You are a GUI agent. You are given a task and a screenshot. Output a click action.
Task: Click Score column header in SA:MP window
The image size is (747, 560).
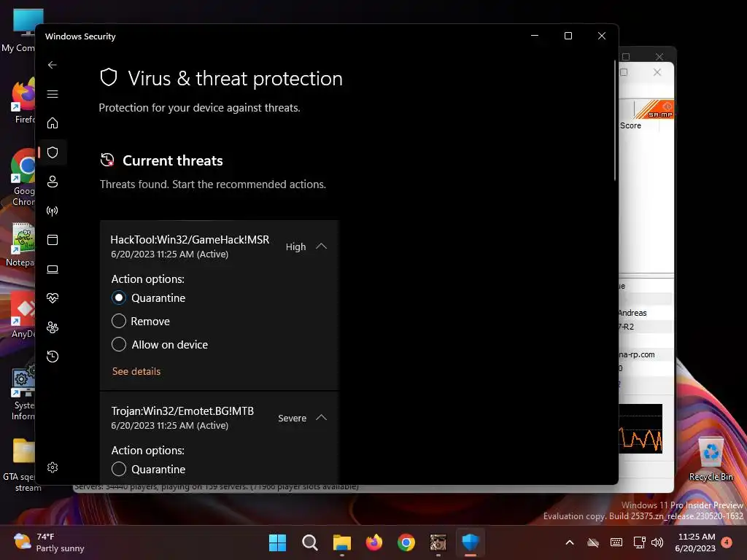(630, 125)
